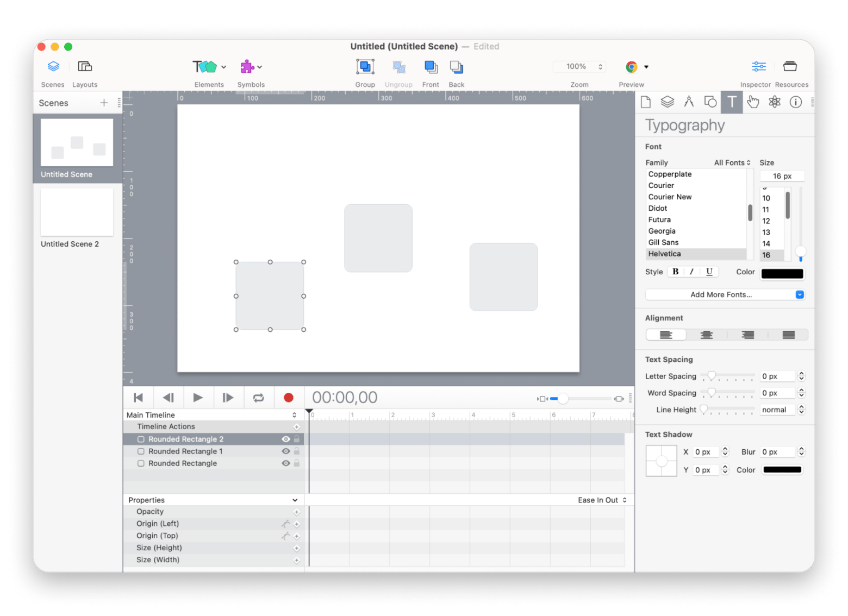Screen dimensions: 848x616
Task: Open the Ease In Out dropdown
Action: click(x=602, y=500)
